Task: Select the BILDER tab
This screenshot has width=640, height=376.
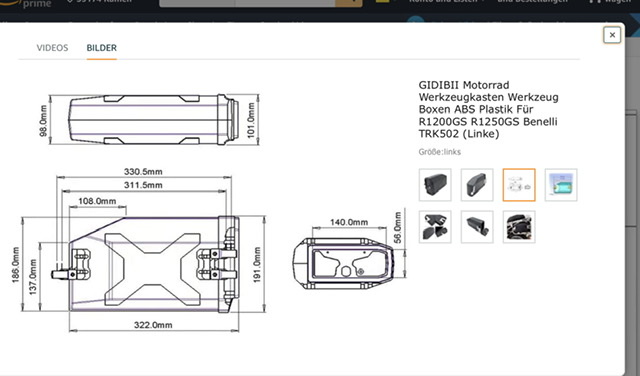Action: point(102,48)
